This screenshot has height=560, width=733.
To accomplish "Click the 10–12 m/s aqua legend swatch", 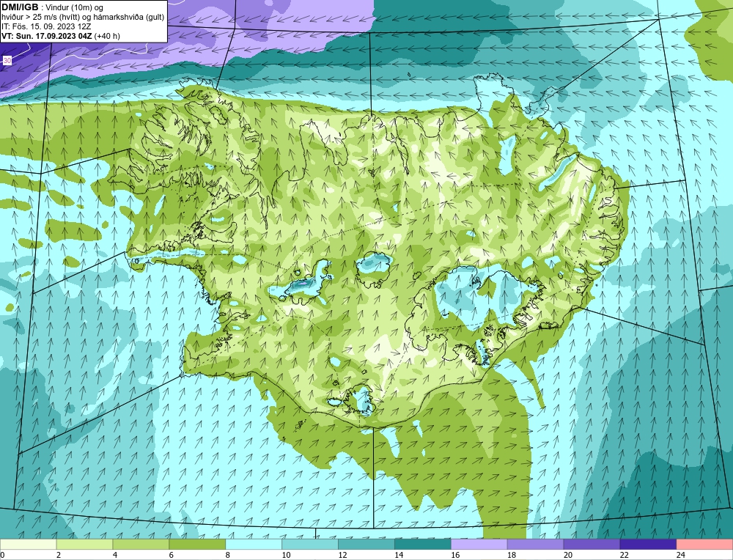I will tap(310, 545).
